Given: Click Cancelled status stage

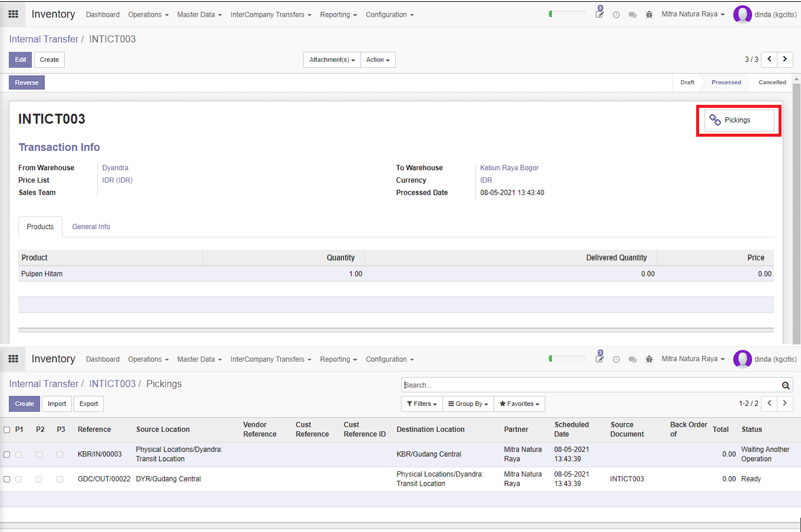Looking at the screenshot, I should 772,82.
